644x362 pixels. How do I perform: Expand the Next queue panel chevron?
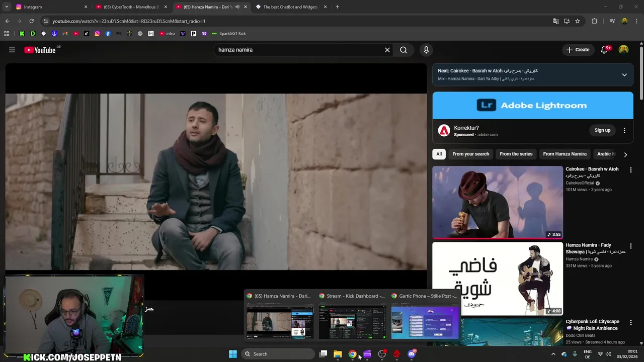[624, 75]
